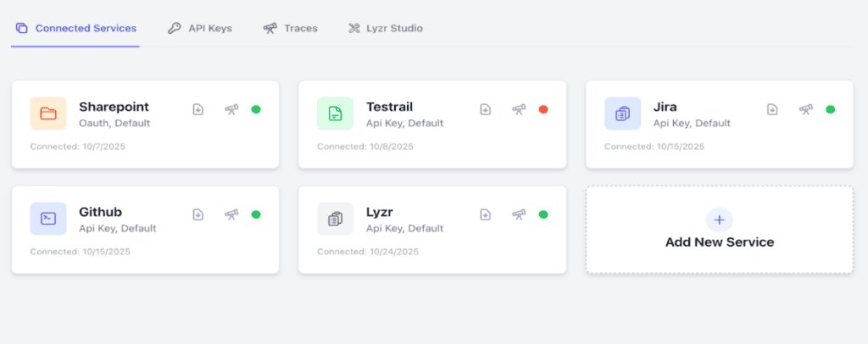Click the Github terminal icon

(x=48, y=219)
